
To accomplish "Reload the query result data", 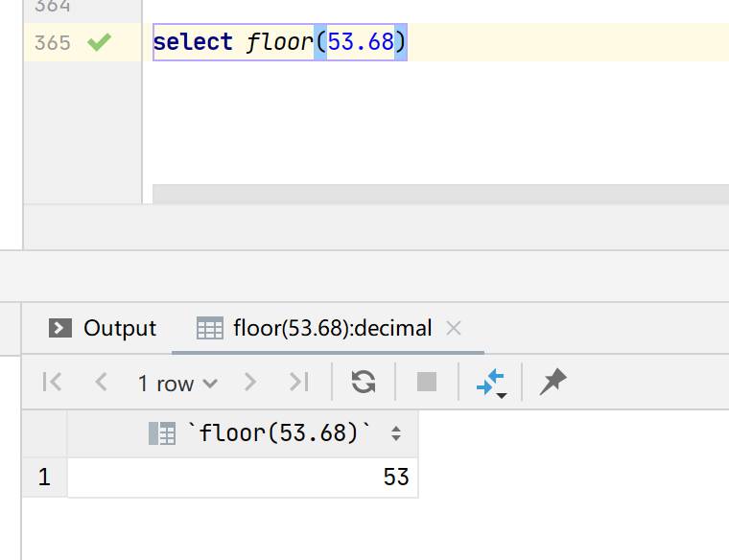I will pyautogui.click(x=364, y=382).
